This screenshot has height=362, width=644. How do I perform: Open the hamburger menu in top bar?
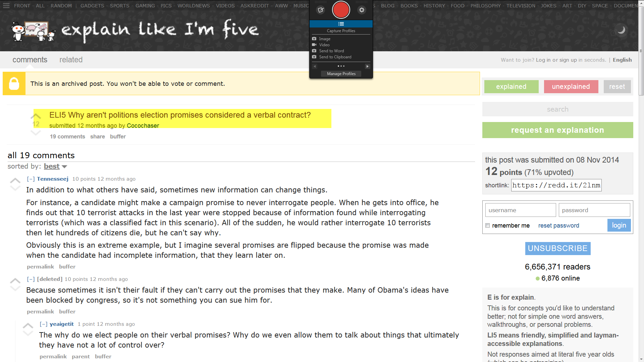(x=6, y=6)
